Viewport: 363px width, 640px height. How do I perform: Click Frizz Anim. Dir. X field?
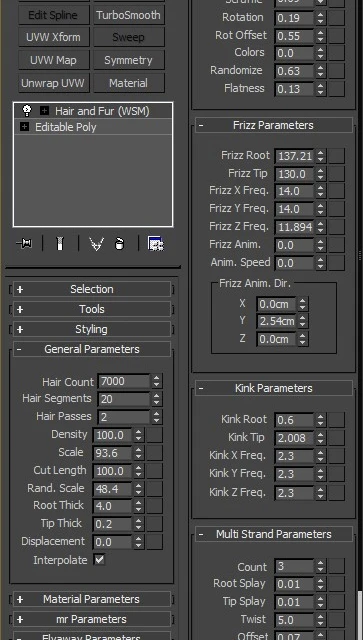pyautogui.click(x=276, y=304)
